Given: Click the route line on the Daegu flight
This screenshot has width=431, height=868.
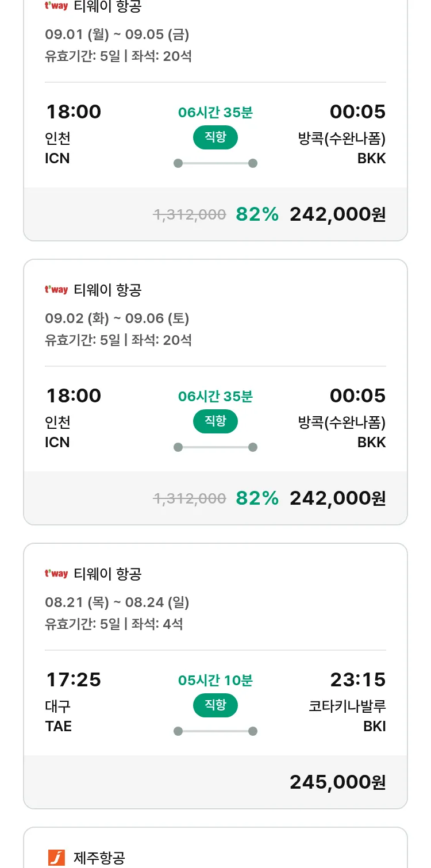Looking at the screenshot, I should tap(215, 731).
